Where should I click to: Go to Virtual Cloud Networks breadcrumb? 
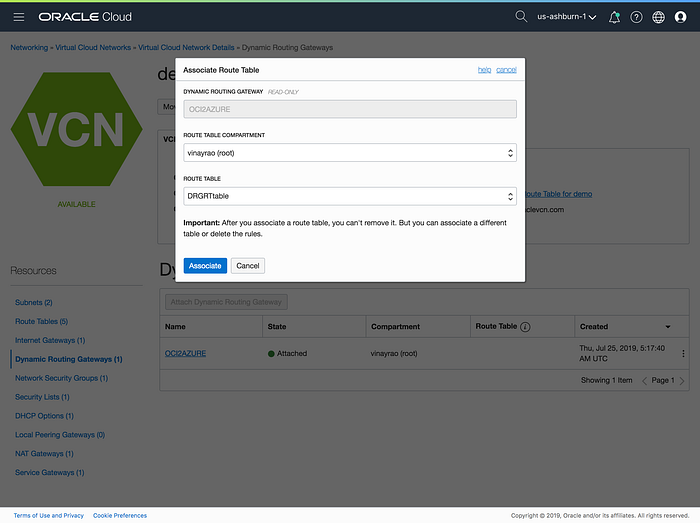tap(93, 47)
